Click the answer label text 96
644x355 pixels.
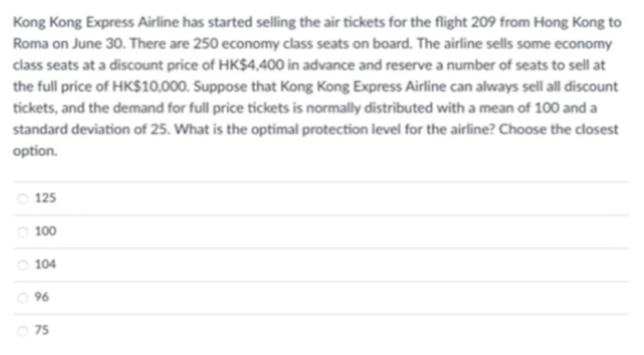point(42,297)
